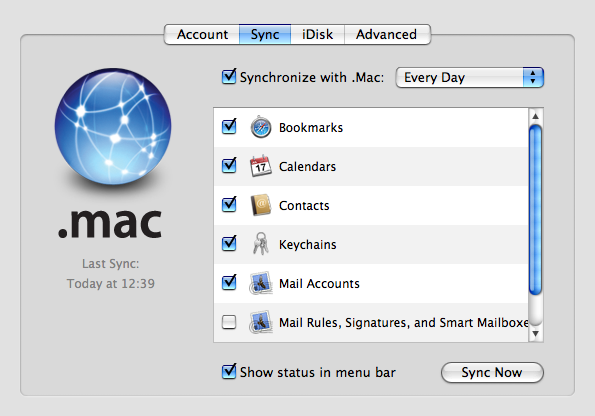The height and width of the screenshot is (416, 595).
Task: Click the Mail stamp icon beside Mail Accounts
Action: point(261,283)
